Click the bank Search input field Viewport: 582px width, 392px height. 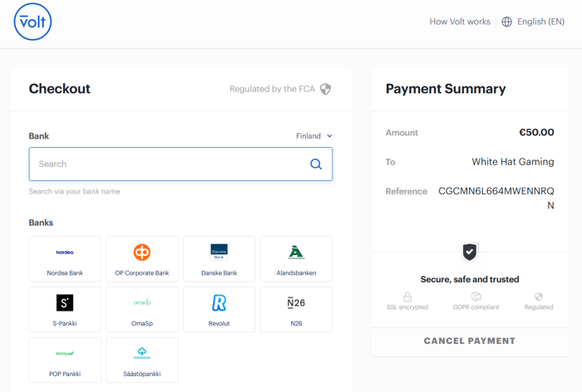tap(180, 164)
